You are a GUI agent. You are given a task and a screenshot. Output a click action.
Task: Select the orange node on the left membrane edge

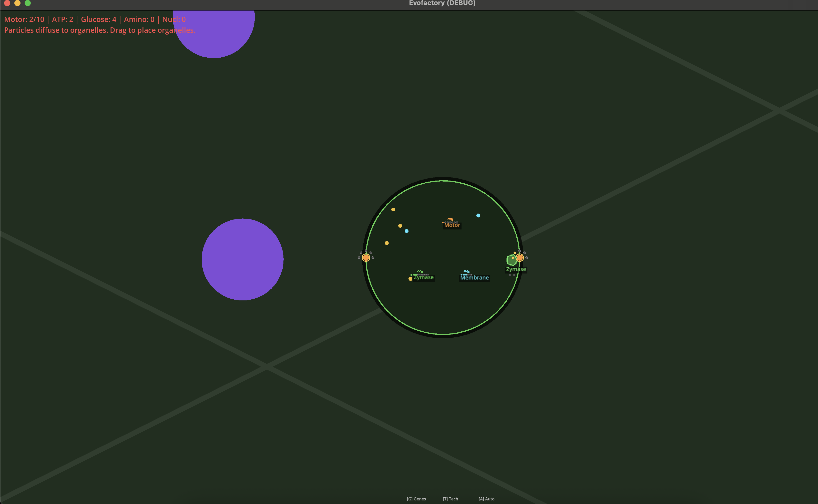pyautogui.click(x=366, y=257)
